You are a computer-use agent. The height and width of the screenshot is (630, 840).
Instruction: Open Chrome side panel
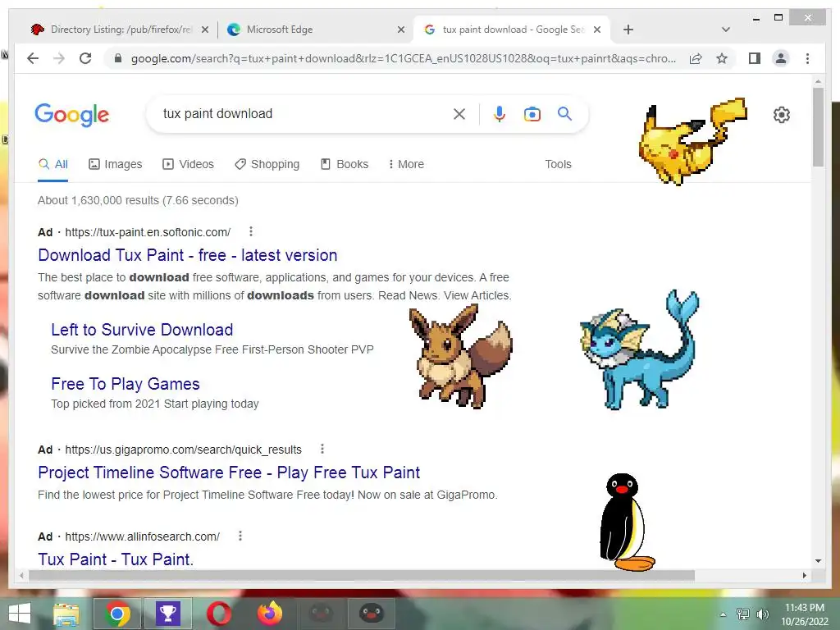click(755, 58)
